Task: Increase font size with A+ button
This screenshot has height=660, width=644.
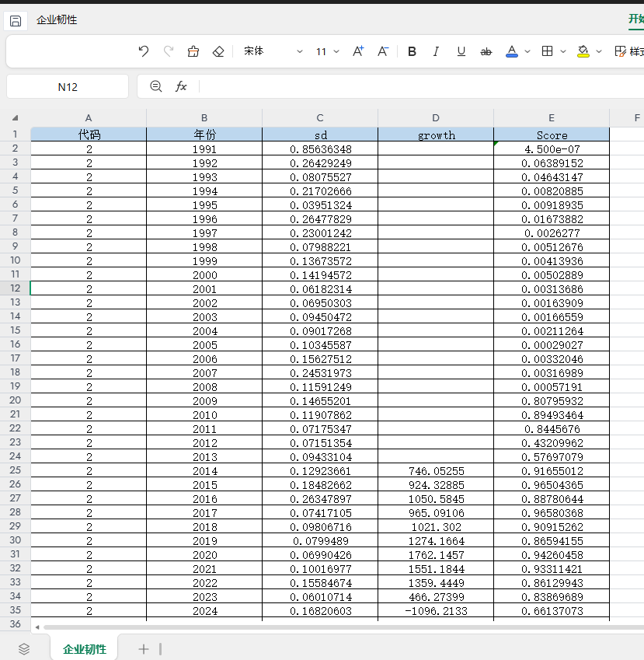Action: point(358,51)
